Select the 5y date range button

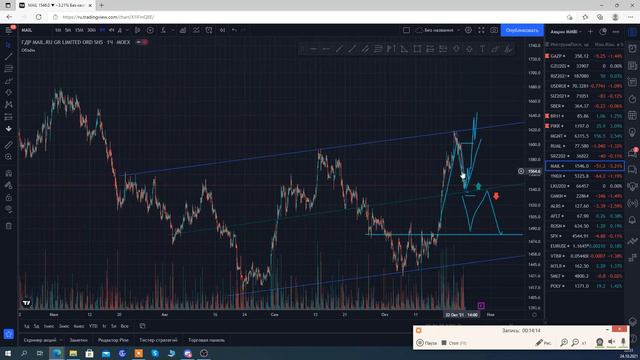click(113, 326)
